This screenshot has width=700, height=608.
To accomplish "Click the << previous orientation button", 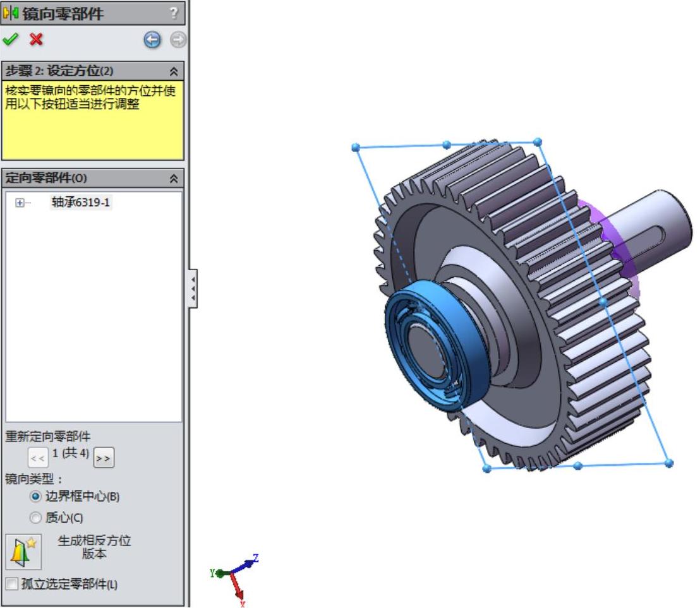I will pos(37,458).
